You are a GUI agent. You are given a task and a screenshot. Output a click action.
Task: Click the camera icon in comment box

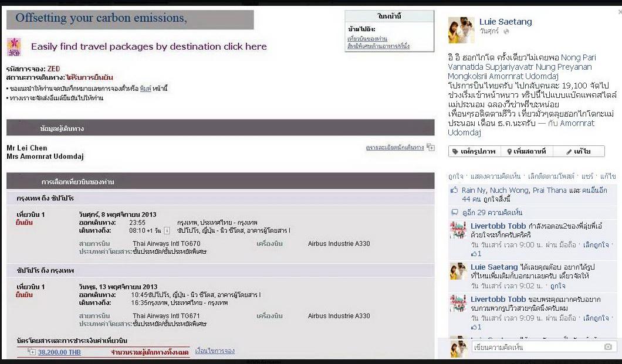(608, 347)
